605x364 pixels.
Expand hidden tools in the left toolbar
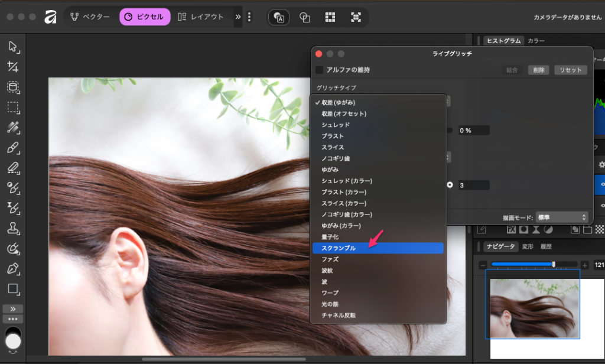coord(13,309)
